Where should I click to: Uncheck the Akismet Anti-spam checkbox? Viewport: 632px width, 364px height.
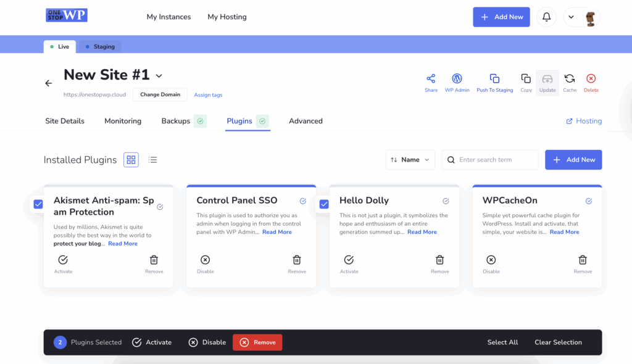pos(38,204)
